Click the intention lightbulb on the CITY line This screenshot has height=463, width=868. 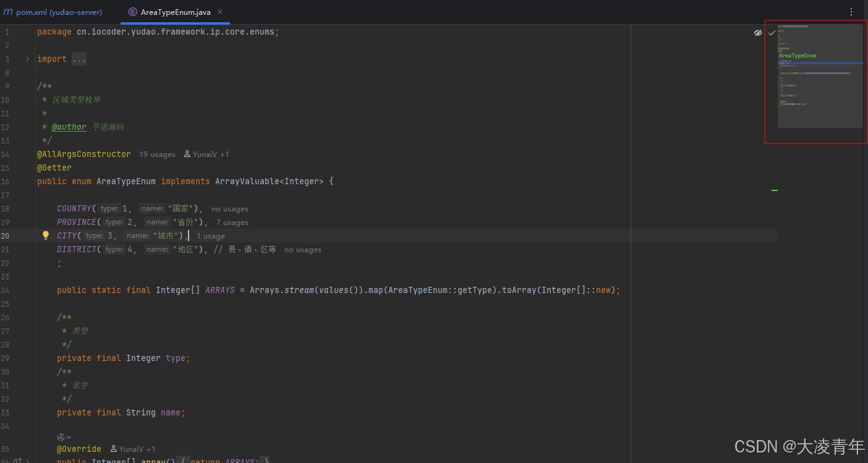click(45, 235)
